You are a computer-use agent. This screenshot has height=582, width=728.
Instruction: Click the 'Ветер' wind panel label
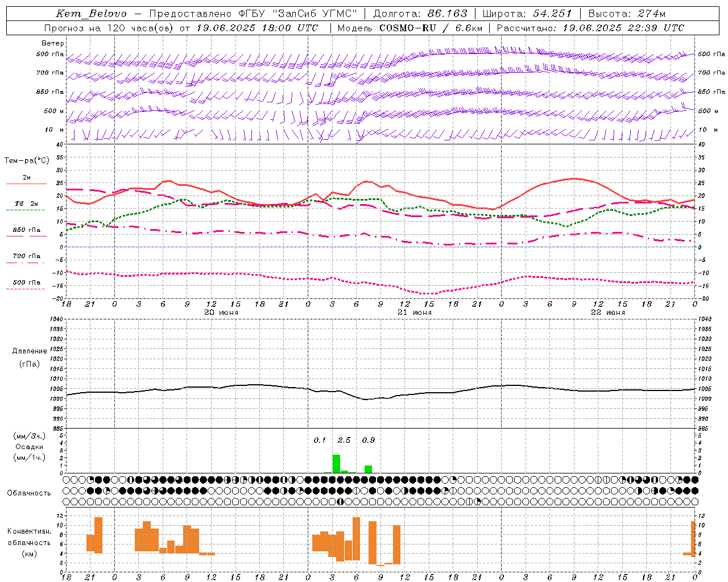pyautogui.click(x=53, y=43)
